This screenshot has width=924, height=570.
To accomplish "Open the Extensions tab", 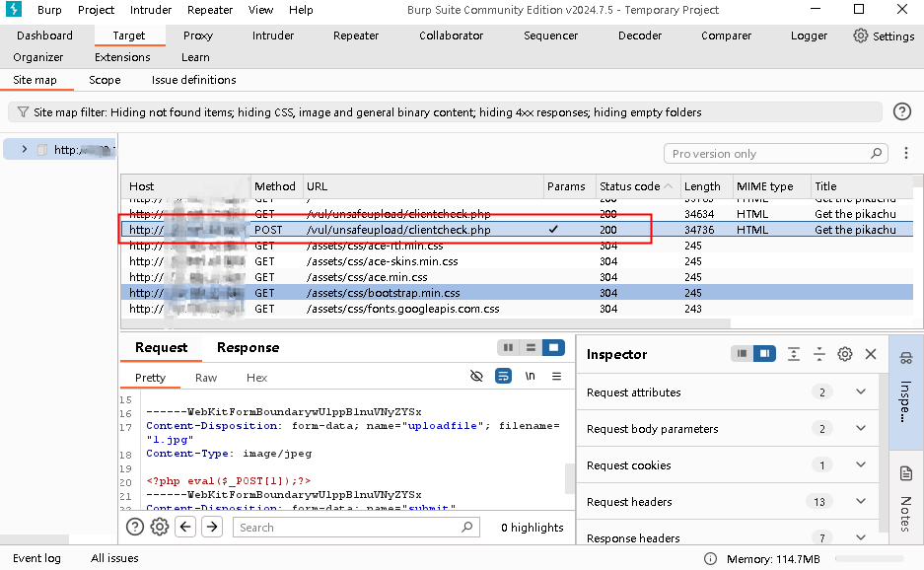I will pyautogui.click(x=122, y=57).
